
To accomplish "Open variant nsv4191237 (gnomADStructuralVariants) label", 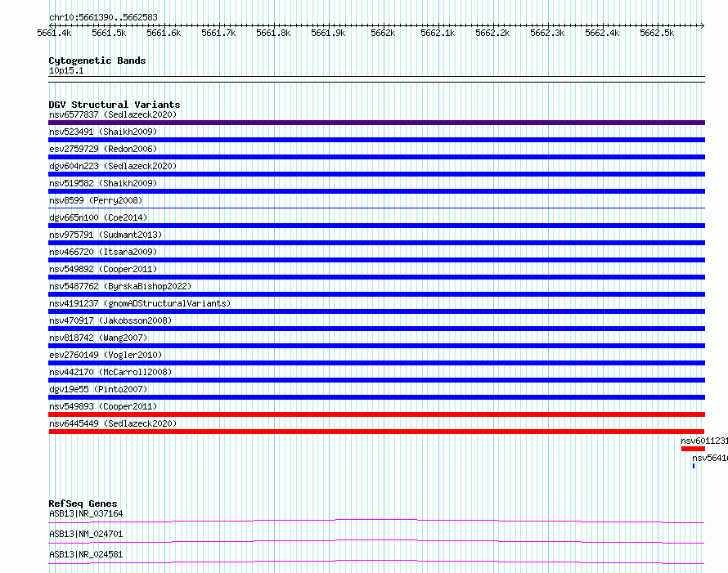I will click(140, 303).
